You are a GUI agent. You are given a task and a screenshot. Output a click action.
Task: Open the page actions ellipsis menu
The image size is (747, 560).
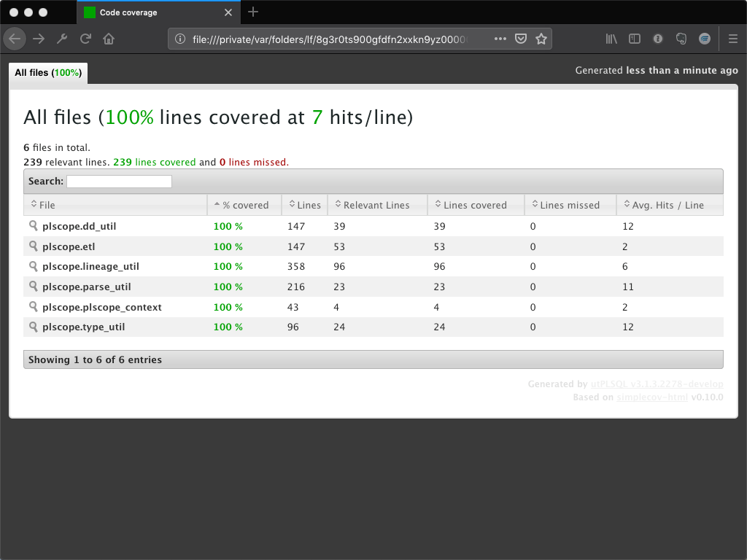click(x=500, y=39)
